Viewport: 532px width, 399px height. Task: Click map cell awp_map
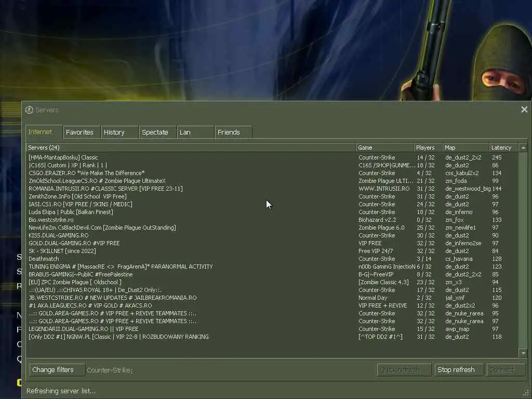457,329
